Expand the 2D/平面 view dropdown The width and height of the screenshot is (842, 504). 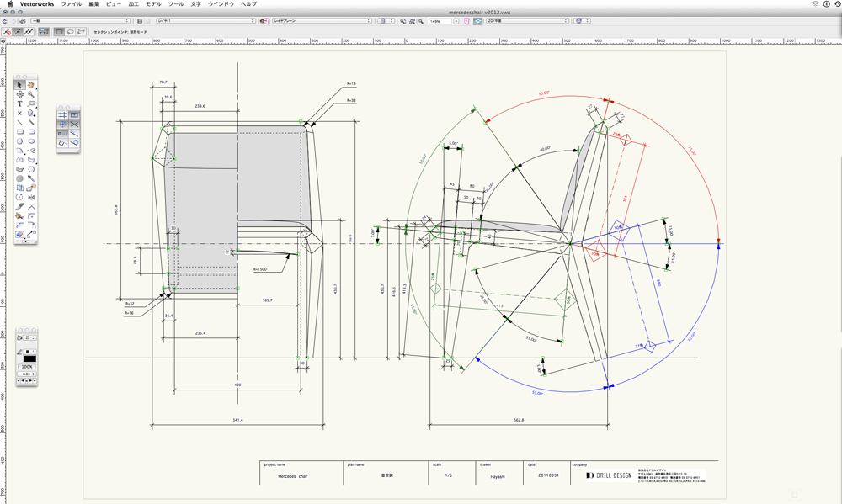click(527, 21)
